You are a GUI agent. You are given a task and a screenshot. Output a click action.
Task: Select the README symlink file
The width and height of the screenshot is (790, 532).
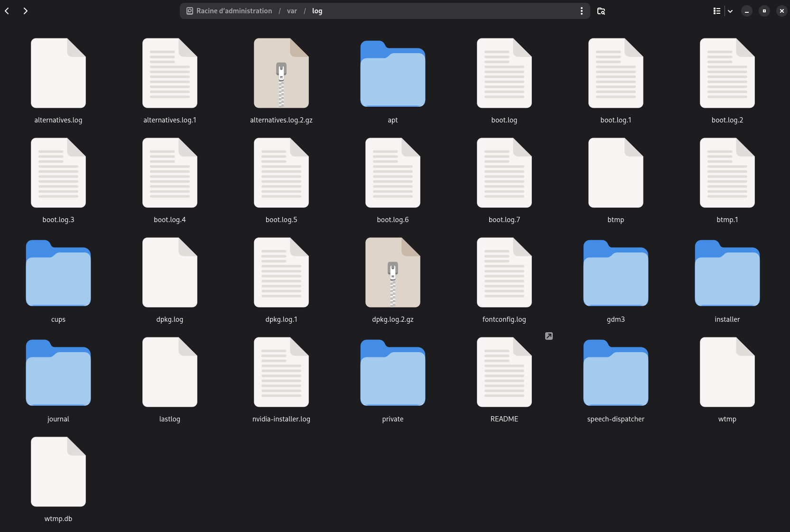tap(504, 372)
